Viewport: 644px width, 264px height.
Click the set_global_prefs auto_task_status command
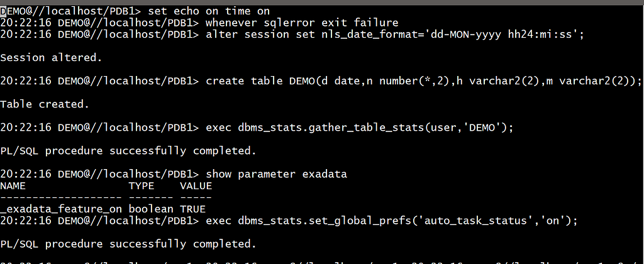point(391,221)
